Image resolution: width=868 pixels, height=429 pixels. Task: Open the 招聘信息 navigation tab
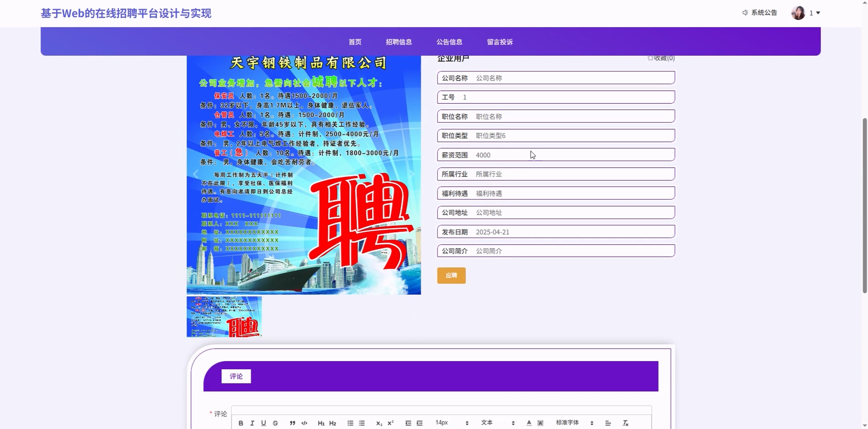[x=399, y=42]
